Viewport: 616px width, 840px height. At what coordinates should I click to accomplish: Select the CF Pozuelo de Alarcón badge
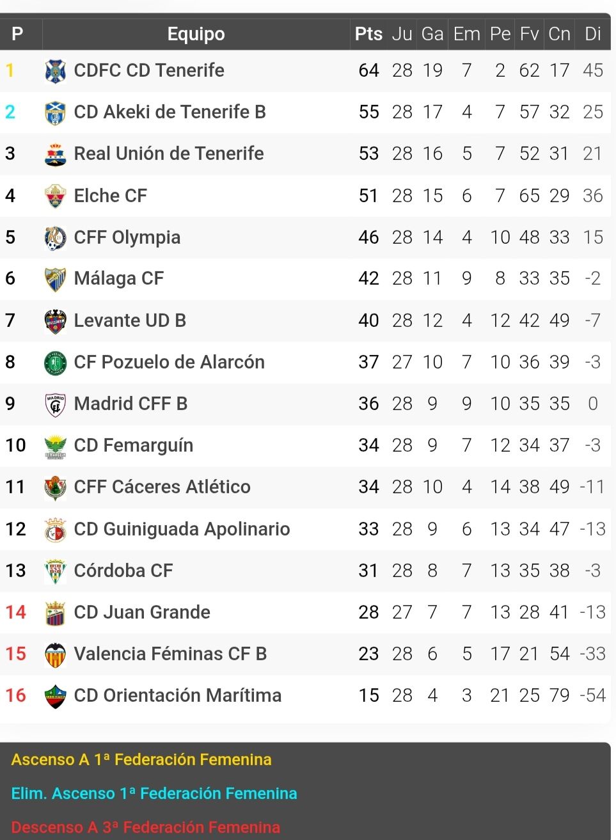coord(56,363)
